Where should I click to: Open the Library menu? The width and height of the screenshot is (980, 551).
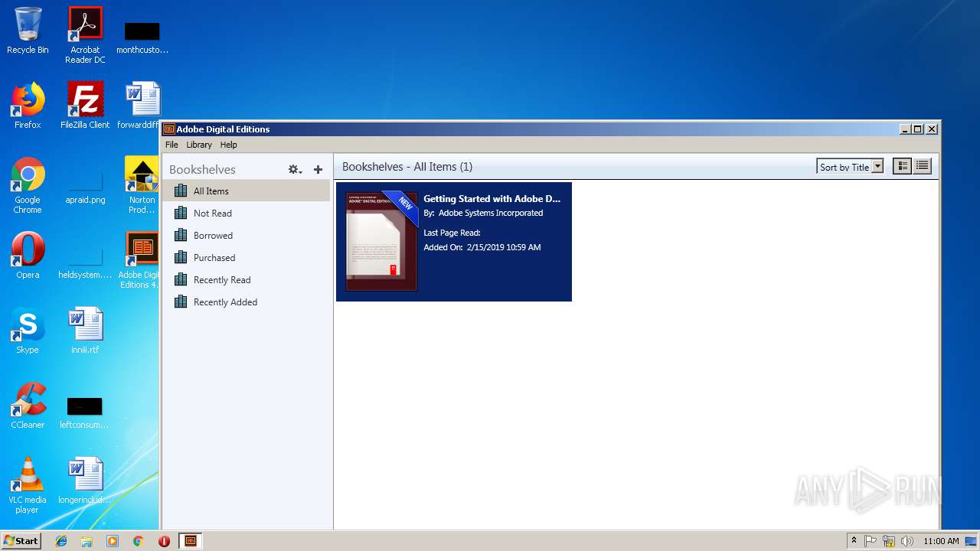click(199, 145)
